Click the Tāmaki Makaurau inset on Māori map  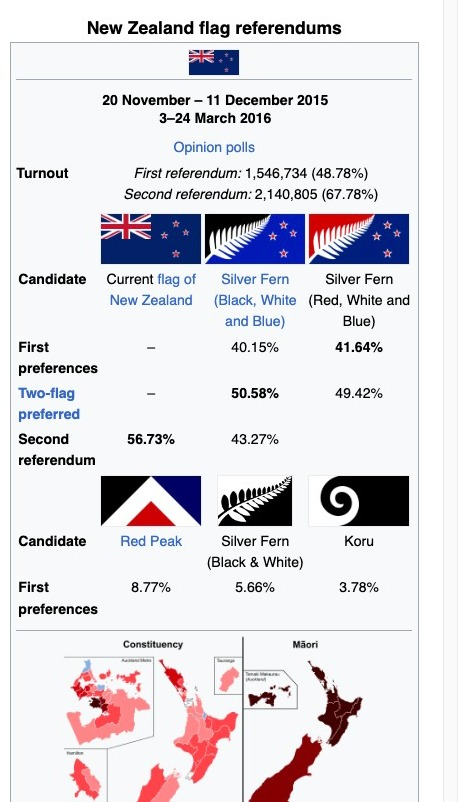[270, 689]
